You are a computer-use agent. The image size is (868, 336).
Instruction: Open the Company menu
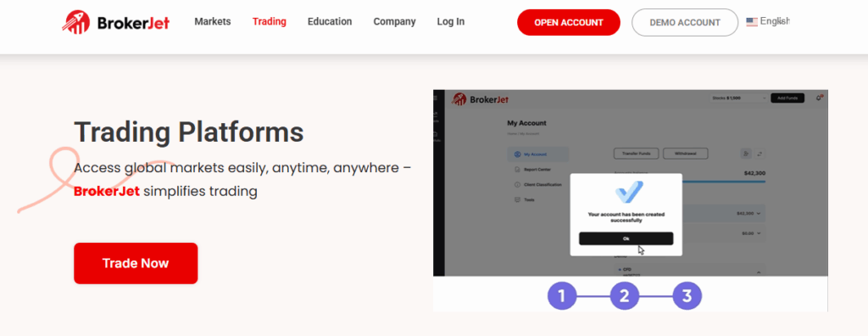pos(394,21)
